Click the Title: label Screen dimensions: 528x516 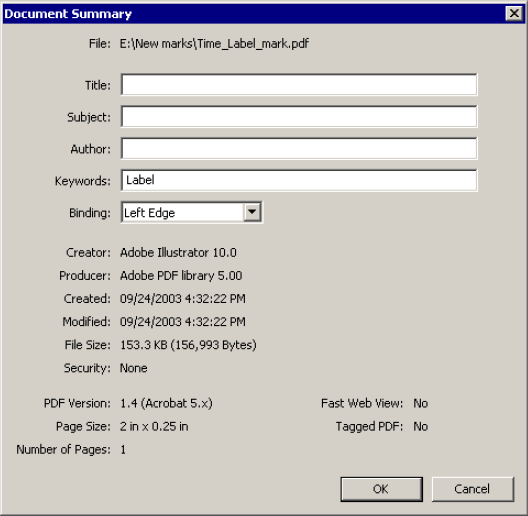98,85
